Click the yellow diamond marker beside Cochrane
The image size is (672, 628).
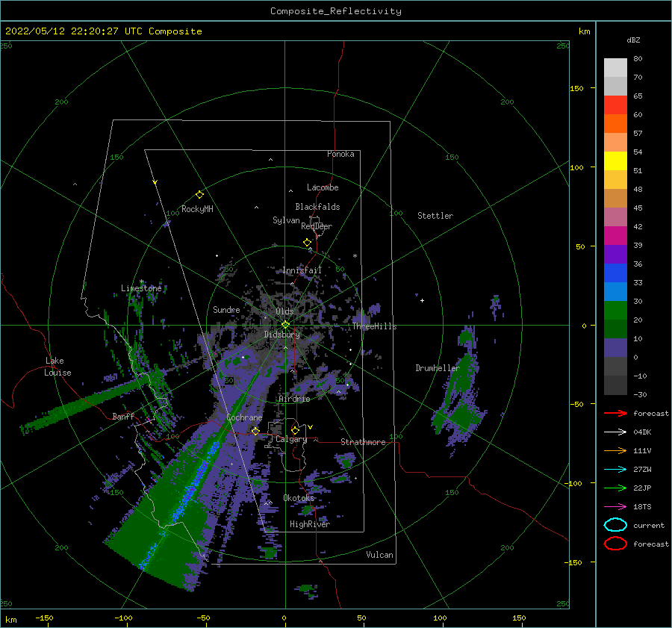tap(255, 431)
